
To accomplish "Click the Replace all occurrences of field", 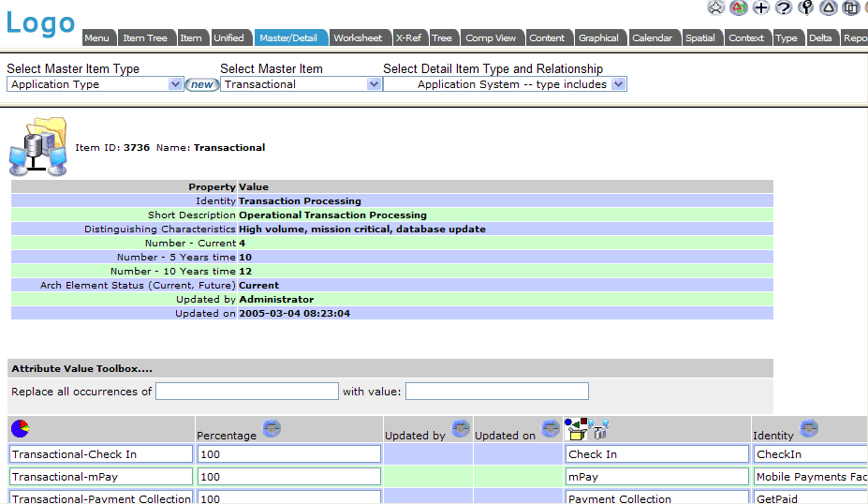I will coord(247,391).
